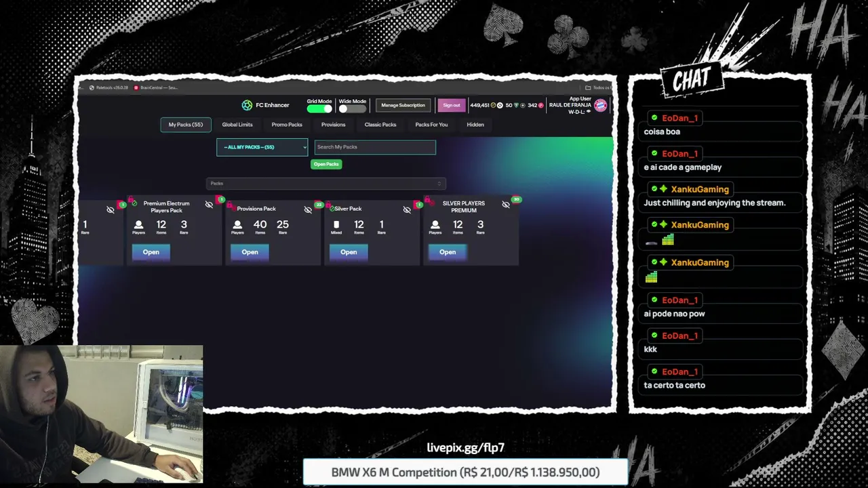Click the Mixed card icon on Silver Pack
This screenshot has height=488, width=868.
click(336, 224)
